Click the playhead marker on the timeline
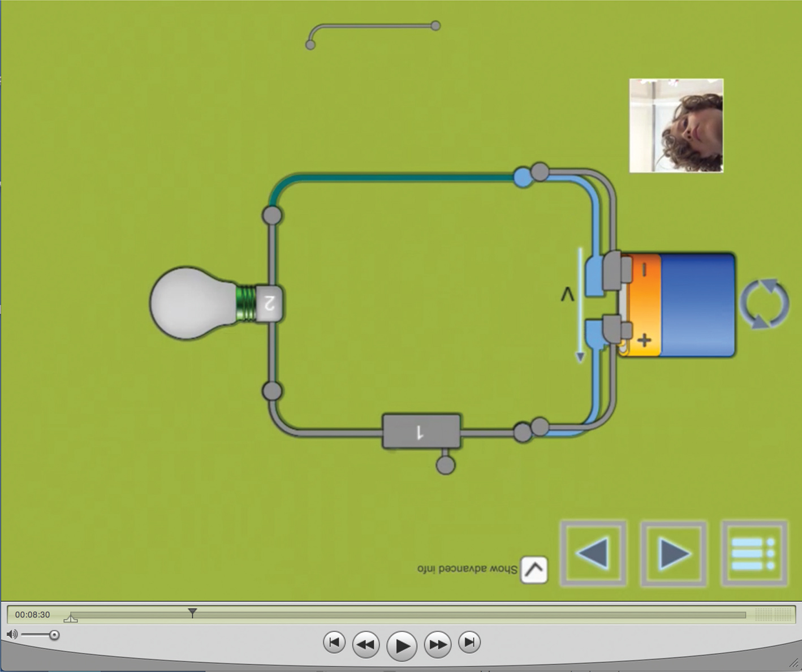Image resolution: width=802 pixels, height=672 pixels. (x=192, y=613)
